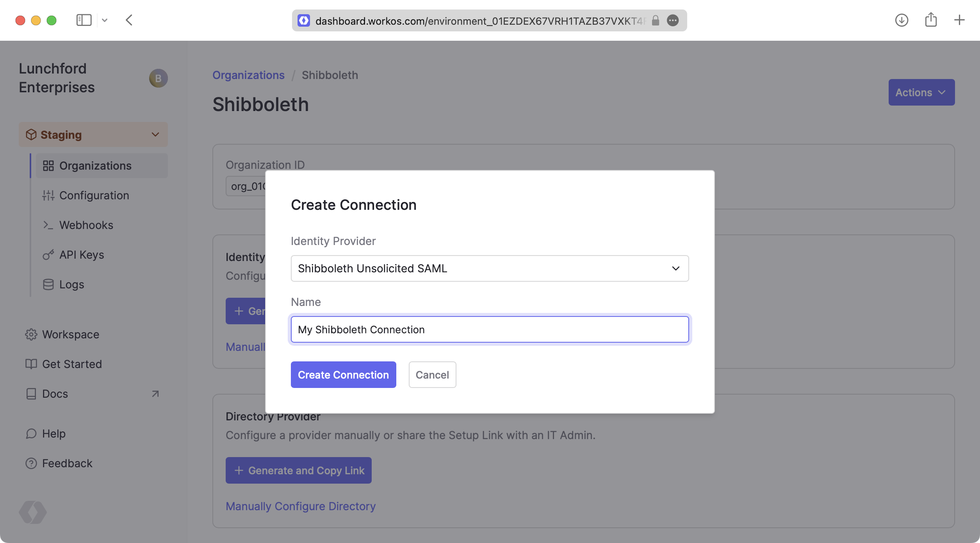Click the browser back arrow

(129, 20)
